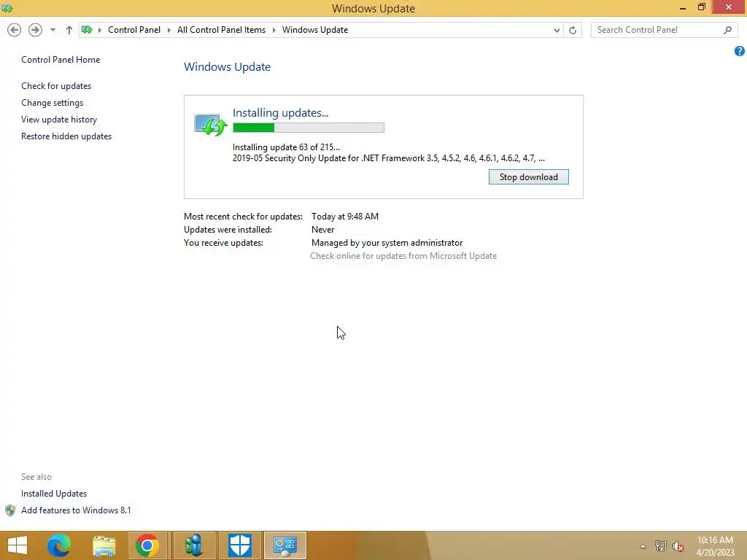Click the shield icon next to Add features
Screen dimensions: 747x560
[10, 510]
